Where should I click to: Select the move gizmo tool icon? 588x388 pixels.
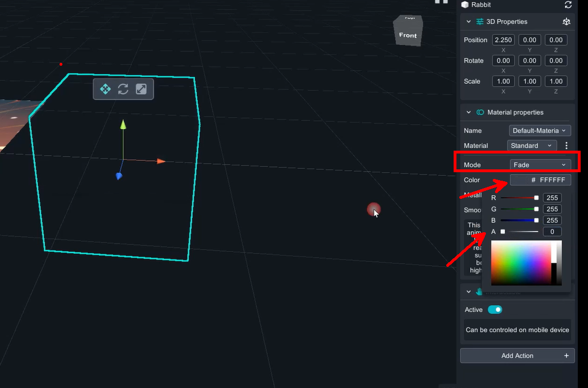coord(105,89)
